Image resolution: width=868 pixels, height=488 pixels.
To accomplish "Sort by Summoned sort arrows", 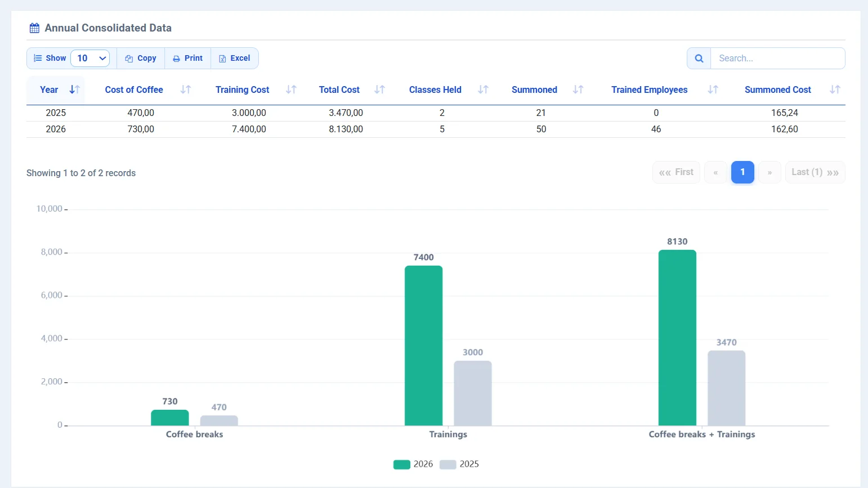I will 578,89.
